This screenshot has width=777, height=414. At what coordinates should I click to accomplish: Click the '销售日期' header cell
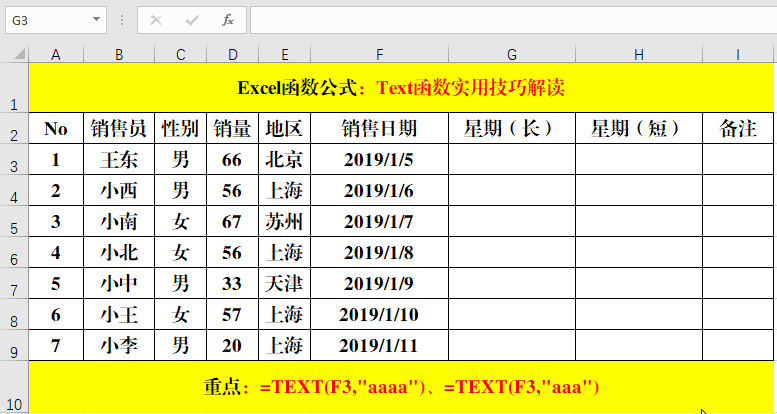(x=380, y=128)
